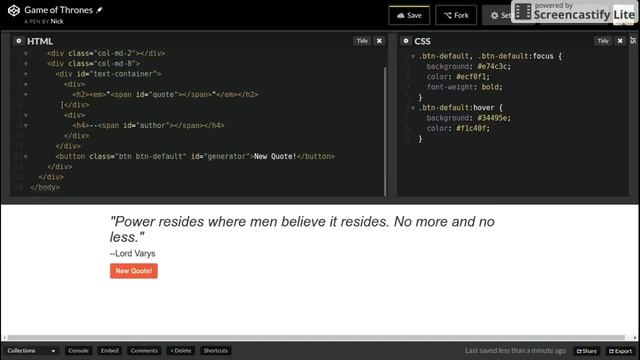Open the Collections dropdown
The height and width of the screenshot is (360, 640).
click(x=31, y=351)
